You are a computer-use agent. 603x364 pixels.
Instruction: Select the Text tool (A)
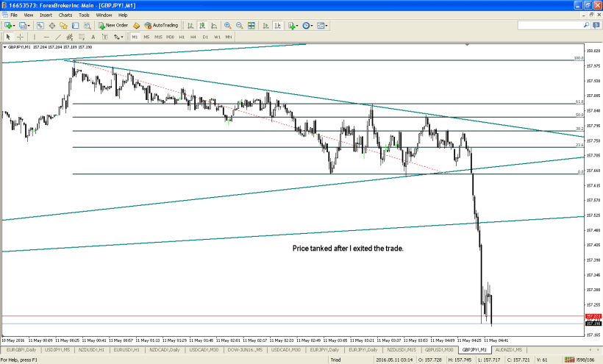coord(93,37)
